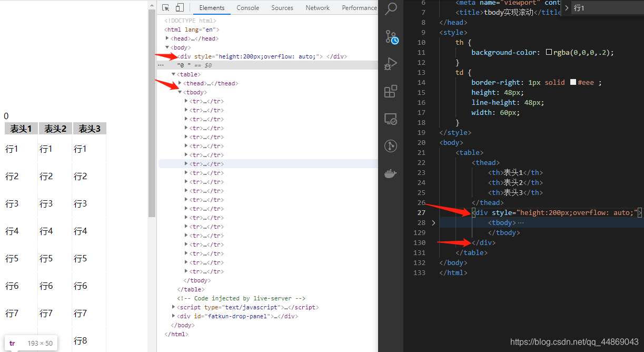The image size is (644, 352).
Task: Open the Sources tab in DevTools
Action: coord(282,7)
